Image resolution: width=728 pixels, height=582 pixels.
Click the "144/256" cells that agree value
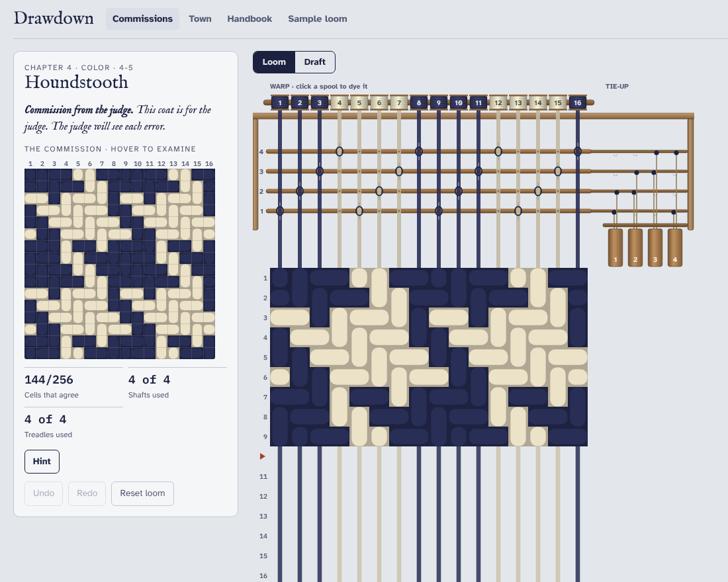point(49,380)
